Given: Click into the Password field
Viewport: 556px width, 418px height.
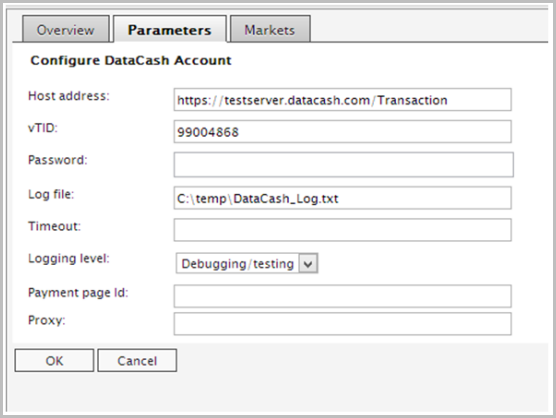Looking at the screenshot, I should [x=344, y=165].
